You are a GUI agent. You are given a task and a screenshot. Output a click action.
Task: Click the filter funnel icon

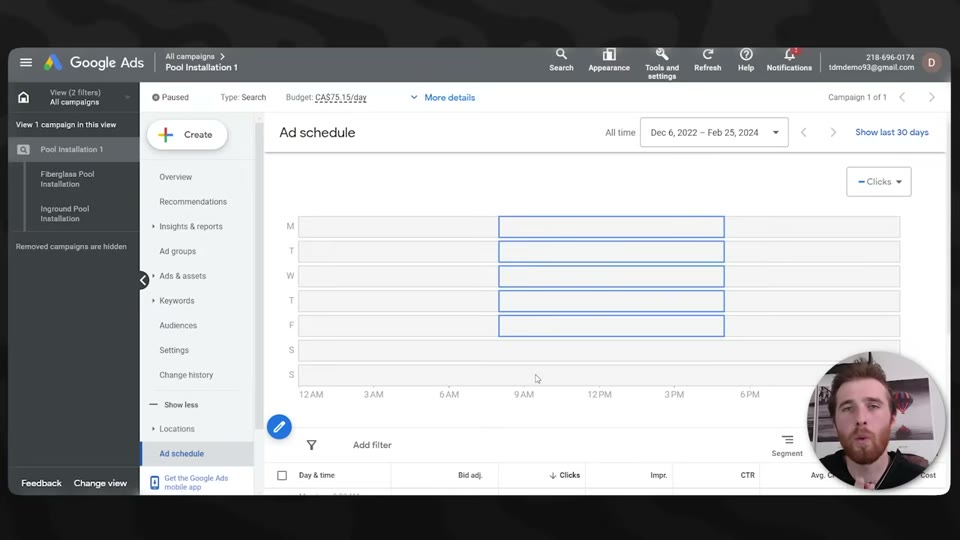click(x=312, y=445)
